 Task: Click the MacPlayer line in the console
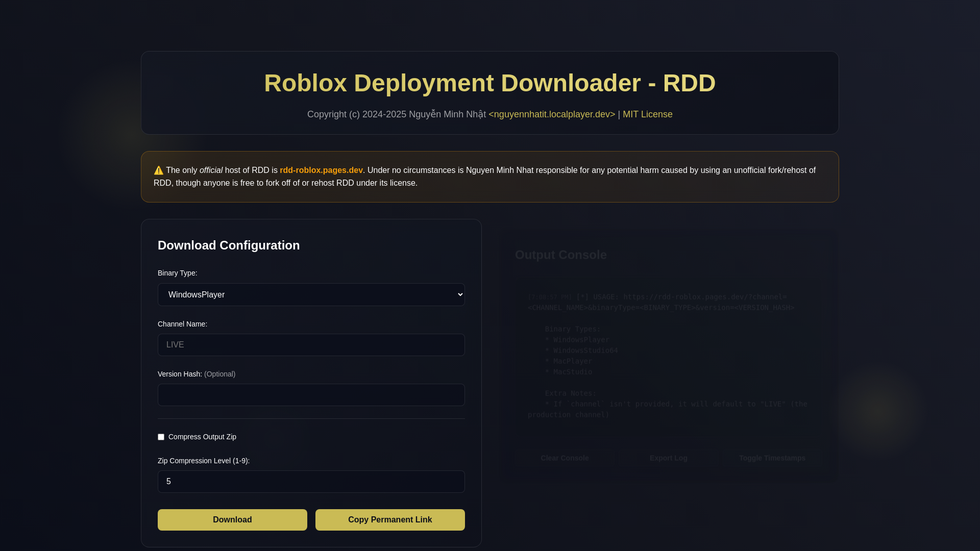pos(569,361)
